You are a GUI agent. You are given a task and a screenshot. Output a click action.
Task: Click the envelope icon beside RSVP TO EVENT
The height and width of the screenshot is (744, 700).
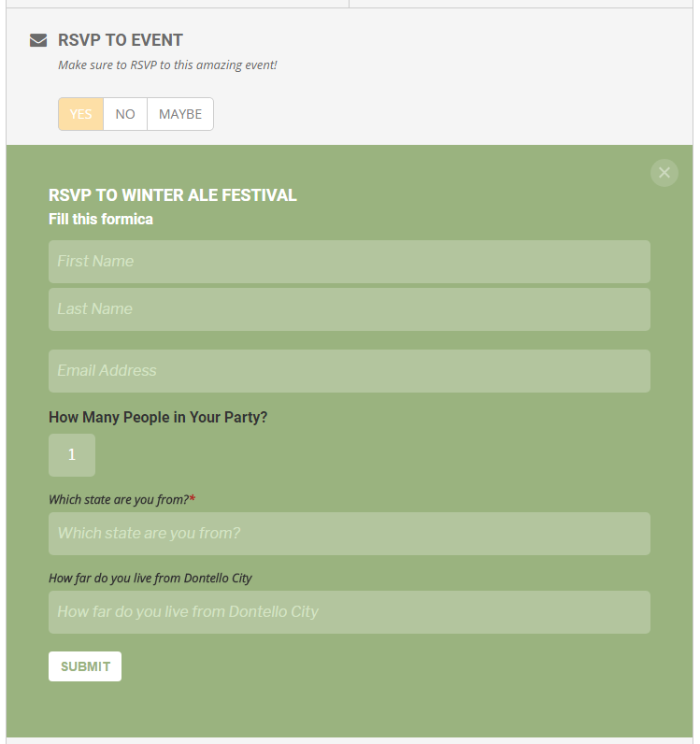click(38, 40)
